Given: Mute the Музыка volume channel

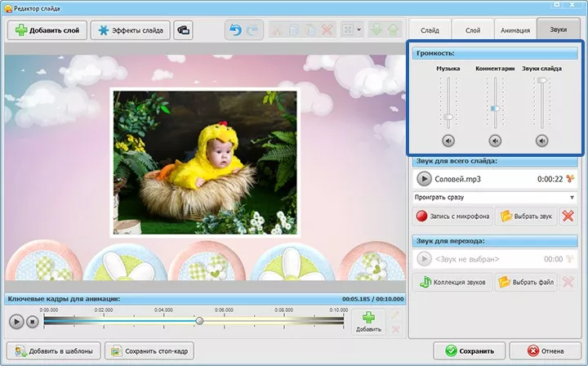Looking at the screenshot, I should click(448, 141).
